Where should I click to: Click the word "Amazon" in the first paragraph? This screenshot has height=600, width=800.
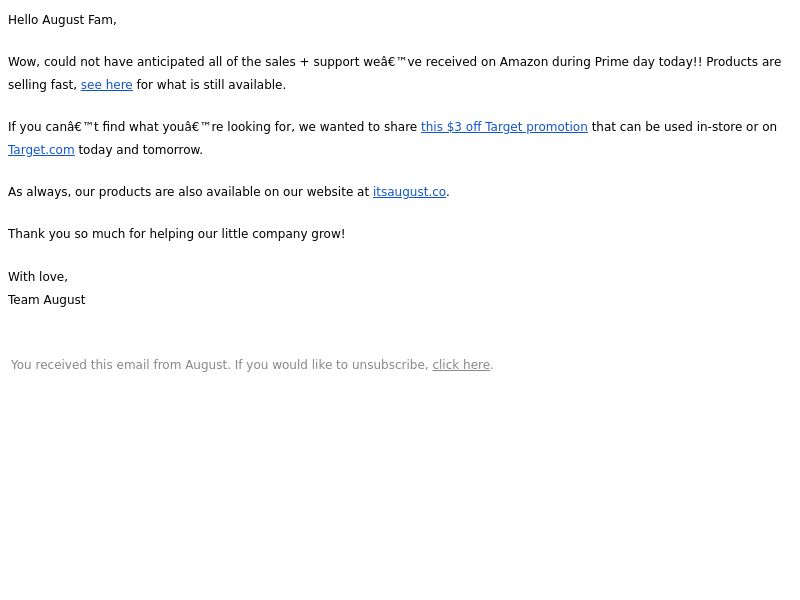point(523,62)
